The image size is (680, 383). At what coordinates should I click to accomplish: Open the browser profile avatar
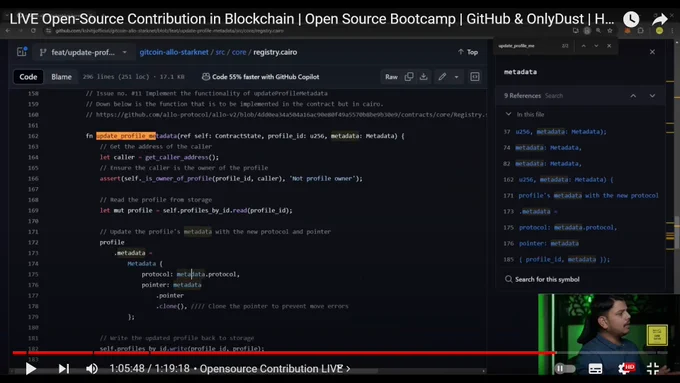click(x=659, y=30)
